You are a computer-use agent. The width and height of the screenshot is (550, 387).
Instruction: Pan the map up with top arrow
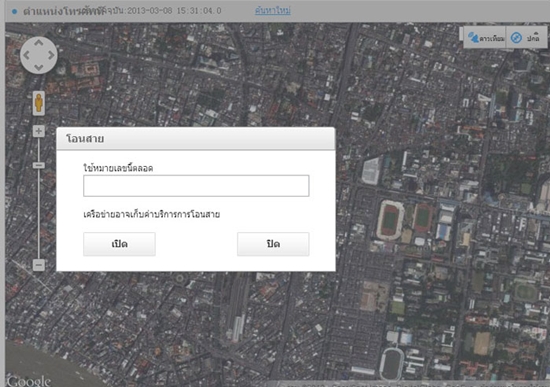pos(39,43)
